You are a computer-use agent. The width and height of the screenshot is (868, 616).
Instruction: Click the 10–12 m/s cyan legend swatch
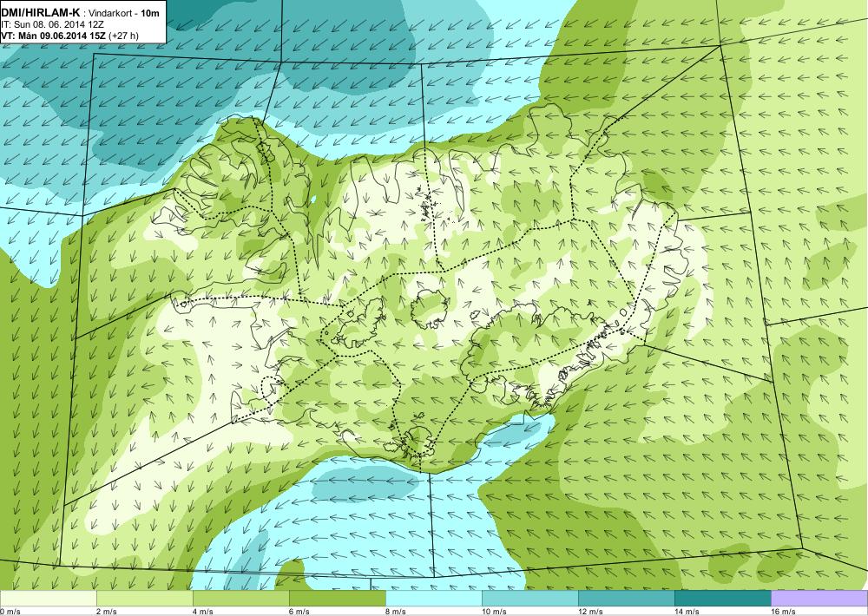529,599
